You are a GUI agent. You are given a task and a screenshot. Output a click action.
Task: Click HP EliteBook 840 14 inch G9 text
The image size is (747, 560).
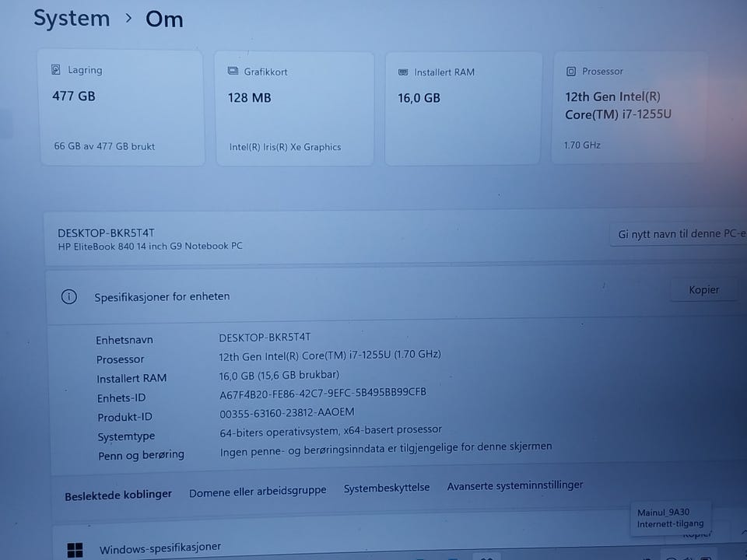point(150,247)
